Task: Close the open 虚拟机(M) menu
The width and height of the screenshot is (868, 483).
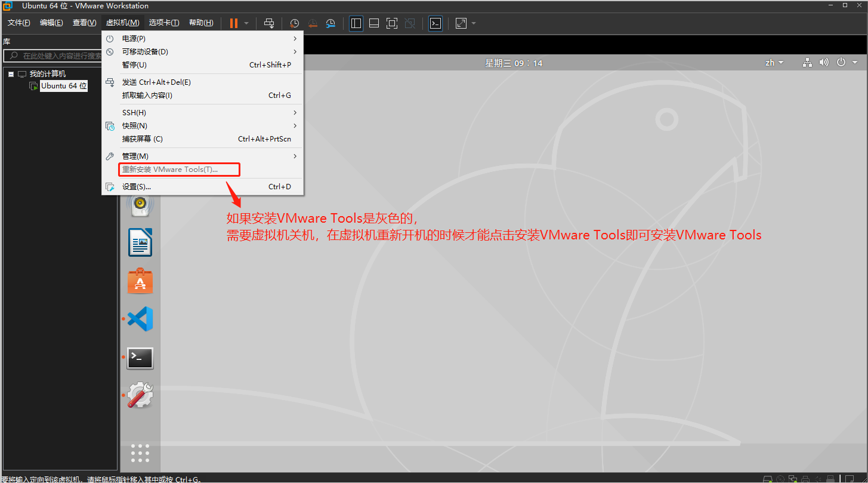Action: point(122,23)
